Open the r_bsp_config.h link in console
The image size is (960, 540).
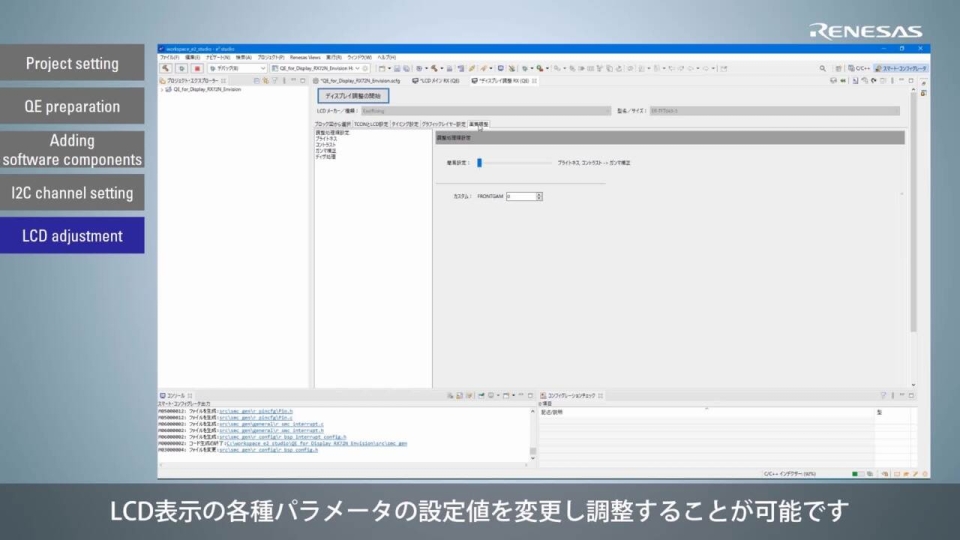point(251,451)
